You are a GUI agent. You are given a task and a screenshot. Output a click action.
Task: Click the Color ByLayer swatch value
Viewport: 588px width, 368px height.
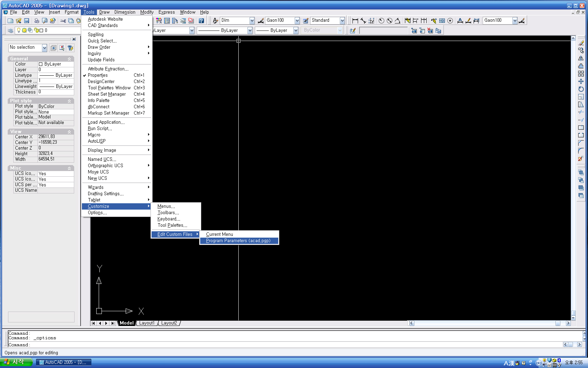click(x=55, y=64)
